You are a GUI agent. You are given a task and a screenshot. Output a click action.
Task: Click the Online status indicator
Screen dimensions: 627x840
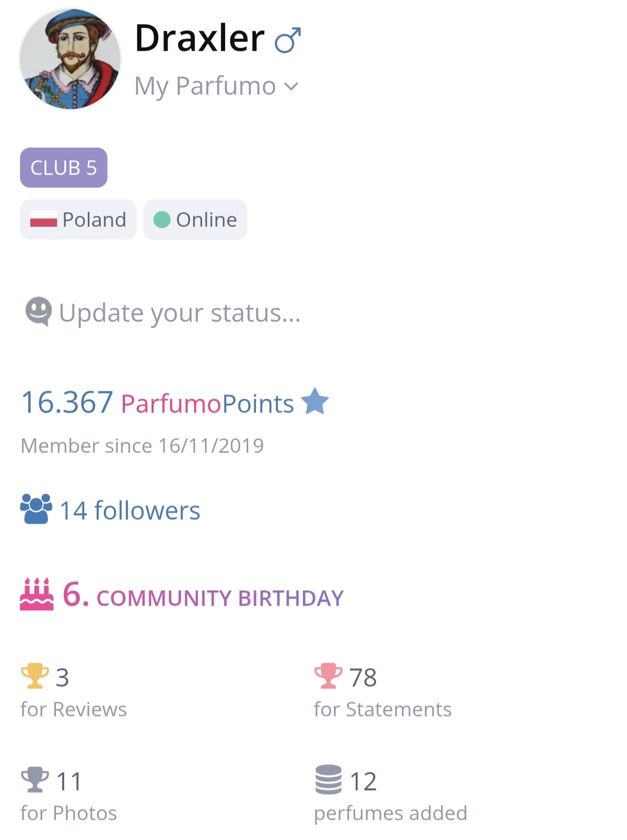click(x=195, y=220)
